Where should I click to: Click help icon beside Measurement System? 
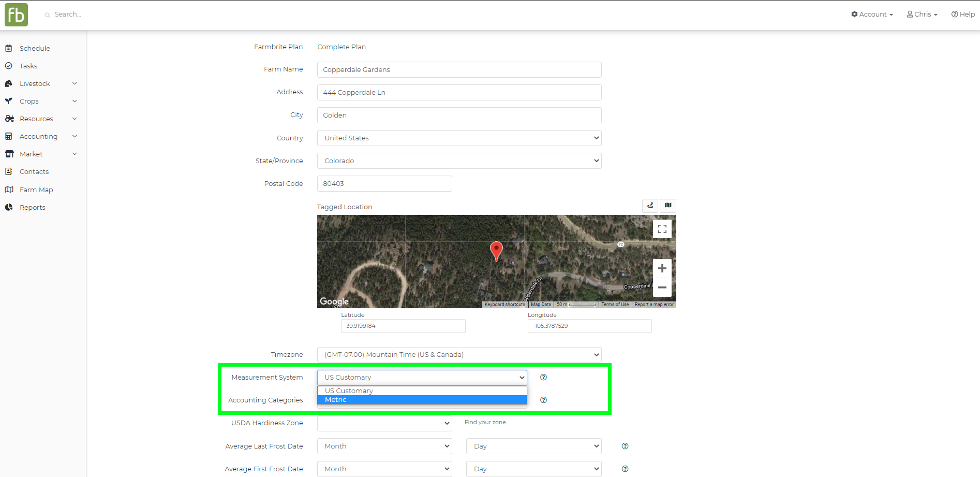[x=543, y=377]
